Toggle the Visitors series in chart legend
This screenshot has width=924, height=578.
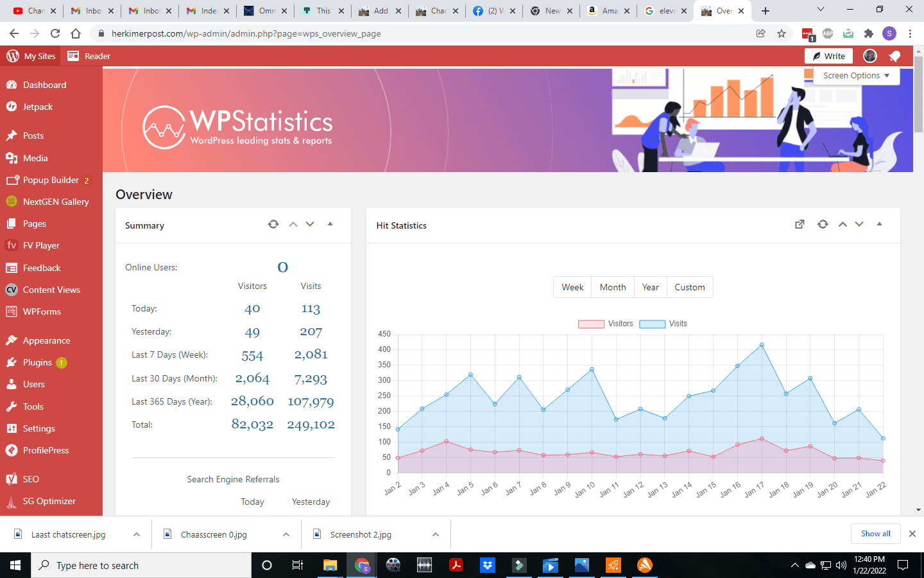point(606,324)
